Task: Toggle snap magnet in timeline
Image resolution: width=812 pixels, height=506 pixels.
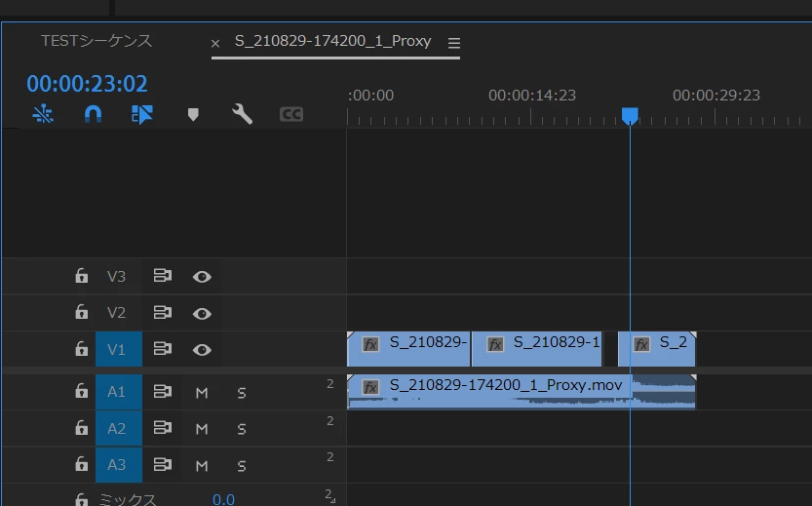Action: [x=93, y=114]
